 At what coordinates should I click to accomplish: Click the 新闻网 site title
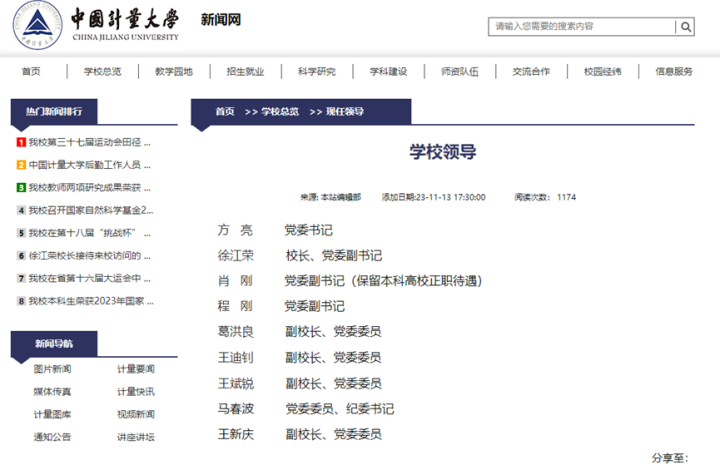coord(220,20)
